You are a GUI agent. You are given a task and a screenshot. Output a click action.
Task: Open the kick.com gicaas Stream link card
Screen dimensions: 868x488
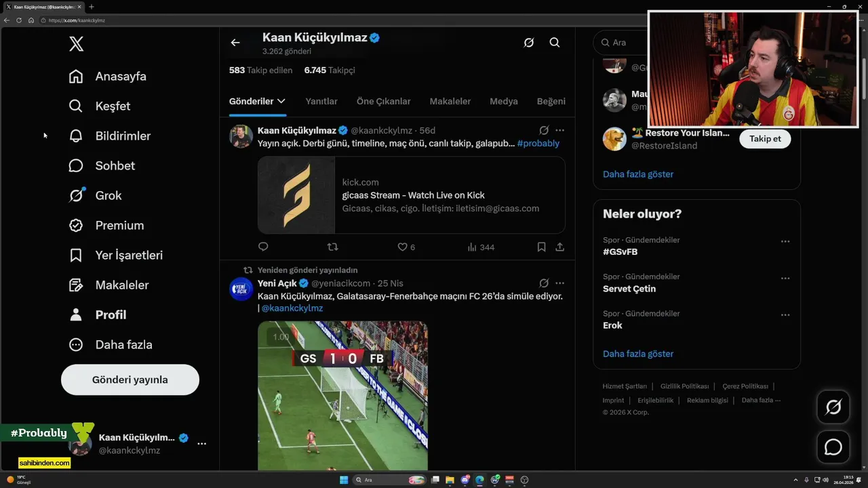click(x=412, y=195)
